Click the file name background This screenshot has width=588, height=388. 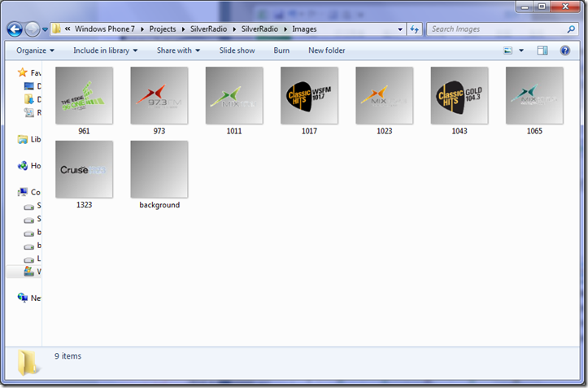pos(159,205)
